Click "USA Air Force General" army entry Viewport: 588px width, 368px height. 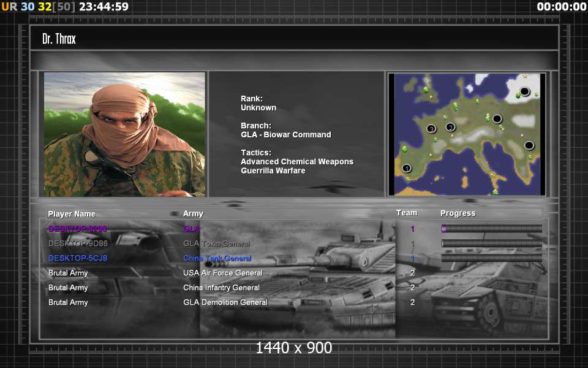coord(223,273)
